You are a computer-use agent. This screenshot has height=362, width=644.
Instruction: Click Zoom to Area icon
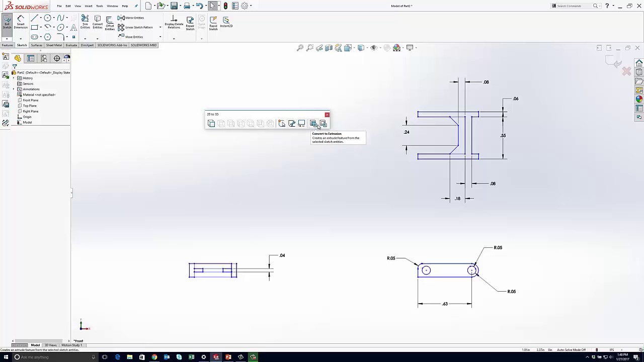(310, 48)
